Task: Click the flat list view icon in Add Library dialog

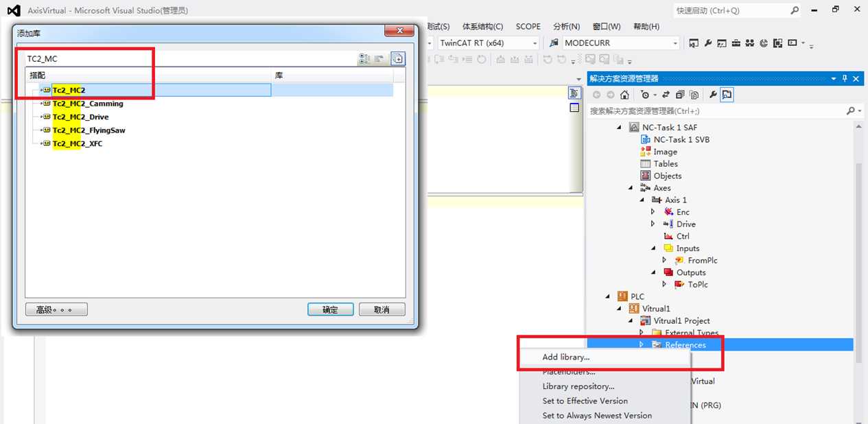Action: [379, 59]
